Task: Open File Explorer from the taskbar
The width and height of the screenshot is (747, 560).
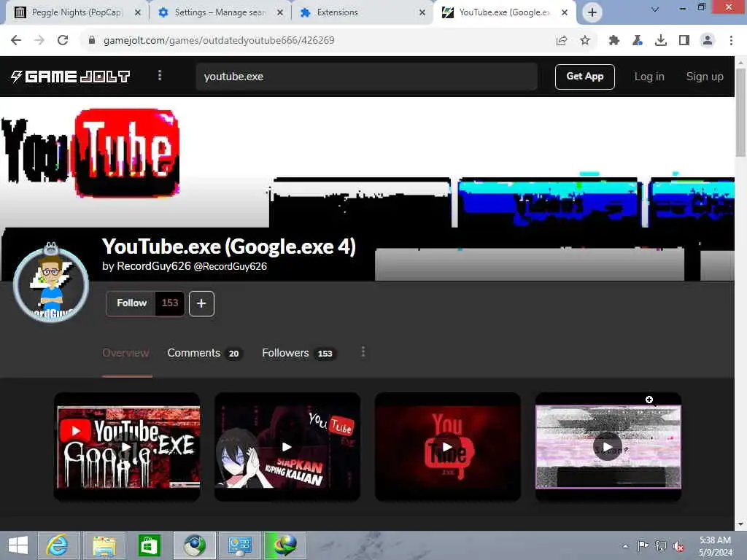Action: tap(104, 545)
